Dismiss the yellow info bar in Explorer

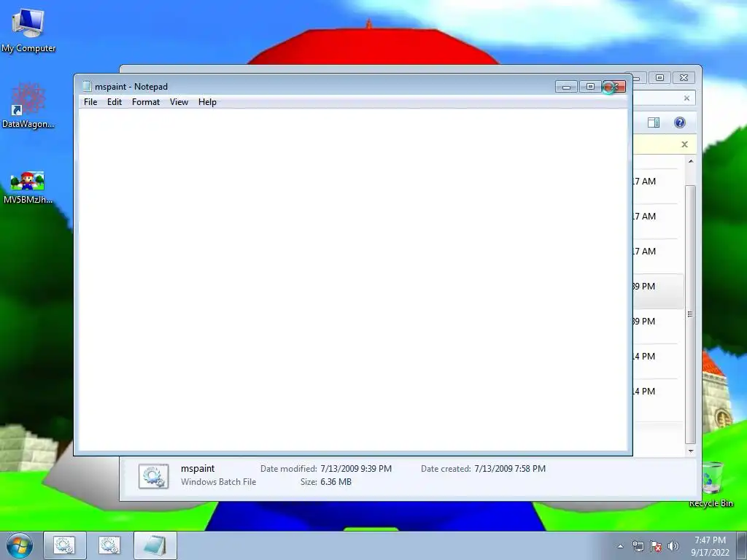[x=684, y=144]
